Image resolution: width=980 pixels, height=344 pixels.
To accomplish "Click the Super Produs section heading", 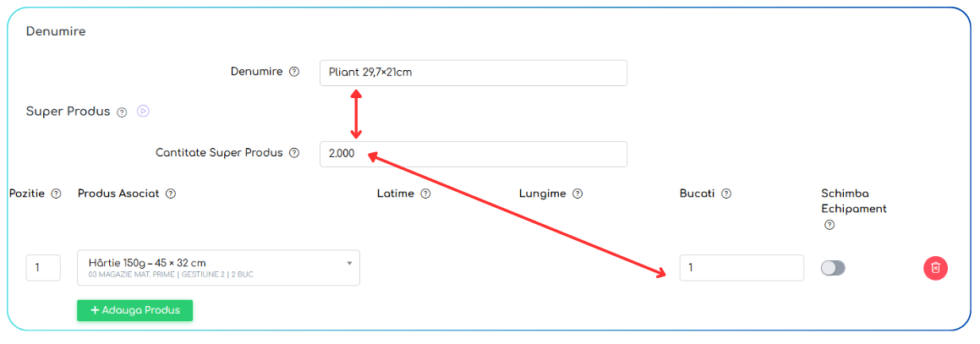I will (68, 111).
